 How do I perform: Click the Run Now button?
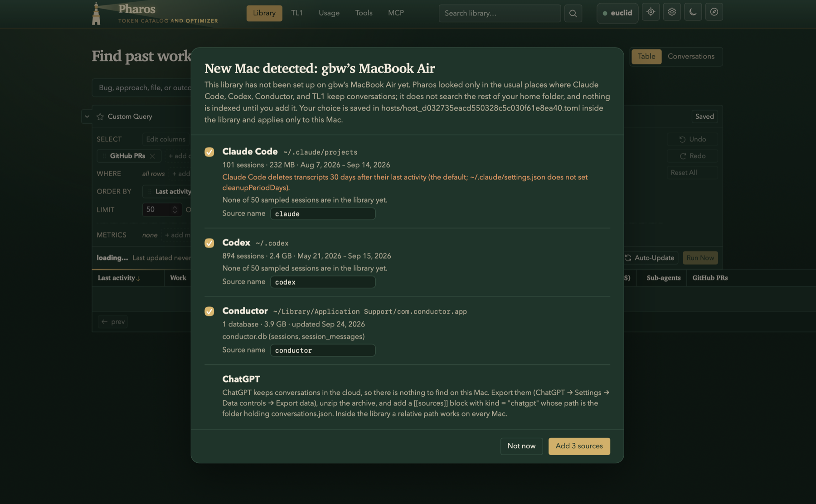point(700,258)
